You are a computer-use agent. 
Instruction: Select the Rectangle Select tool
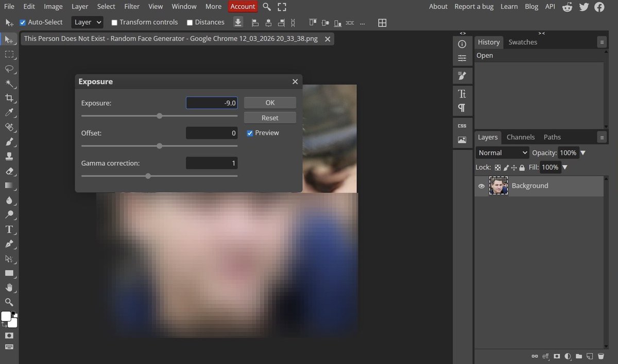pos(9,54)
